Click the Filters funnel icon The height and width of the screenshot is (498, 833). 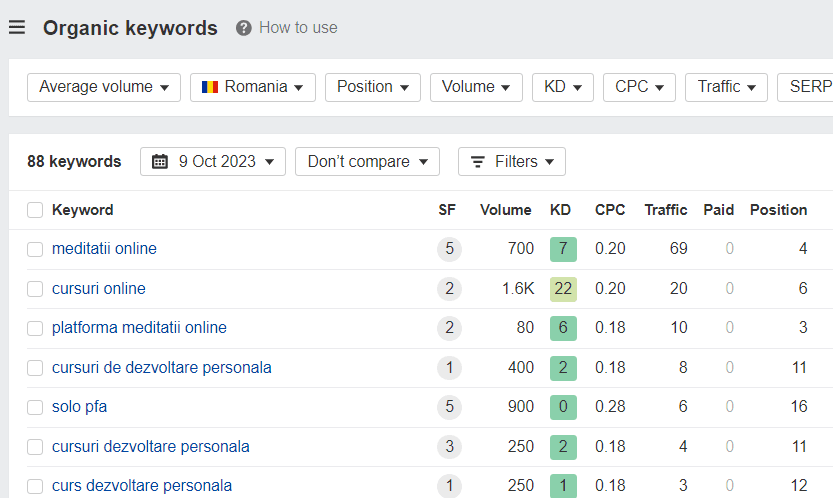pos(478,162)
